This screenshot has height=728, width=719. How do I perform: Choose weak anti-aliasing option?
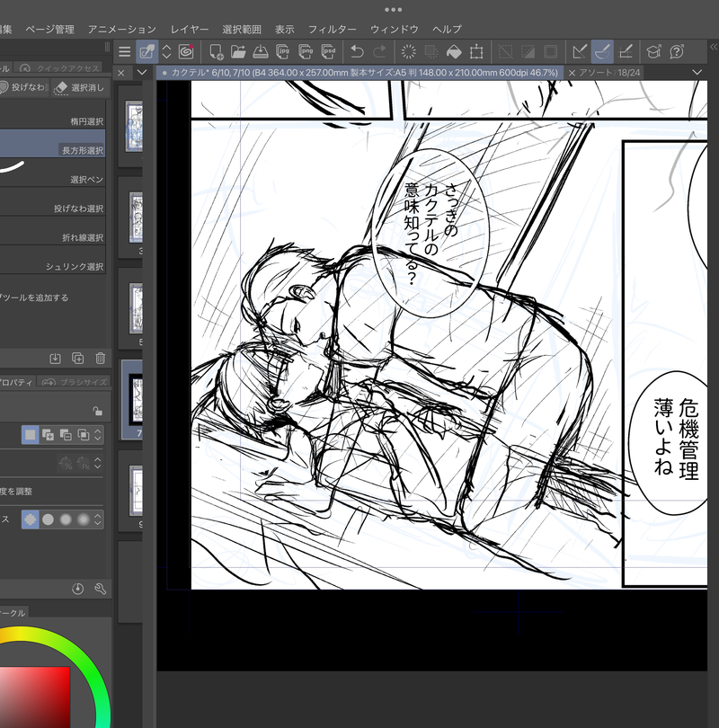tap(48, 519)
